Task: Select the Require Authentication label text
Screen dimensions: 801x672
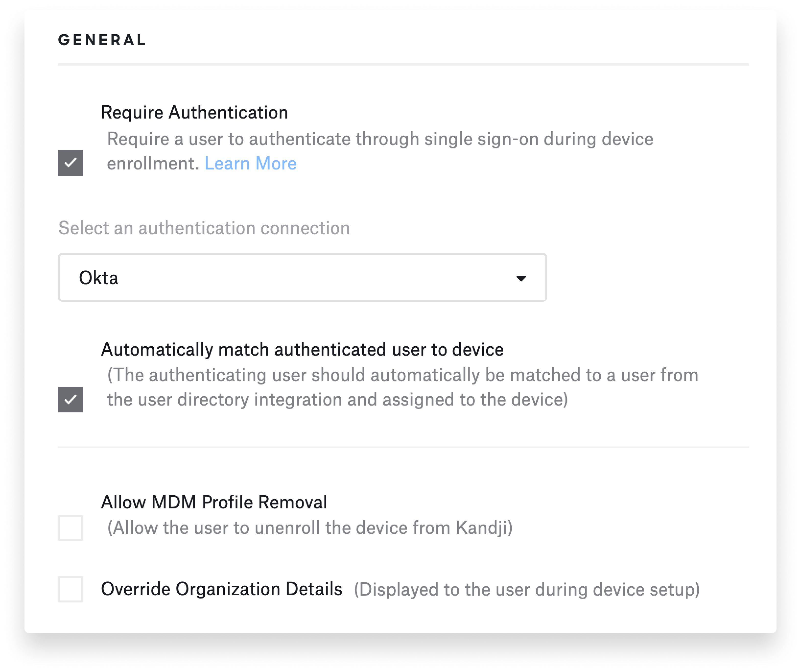Action: point(195,112)
